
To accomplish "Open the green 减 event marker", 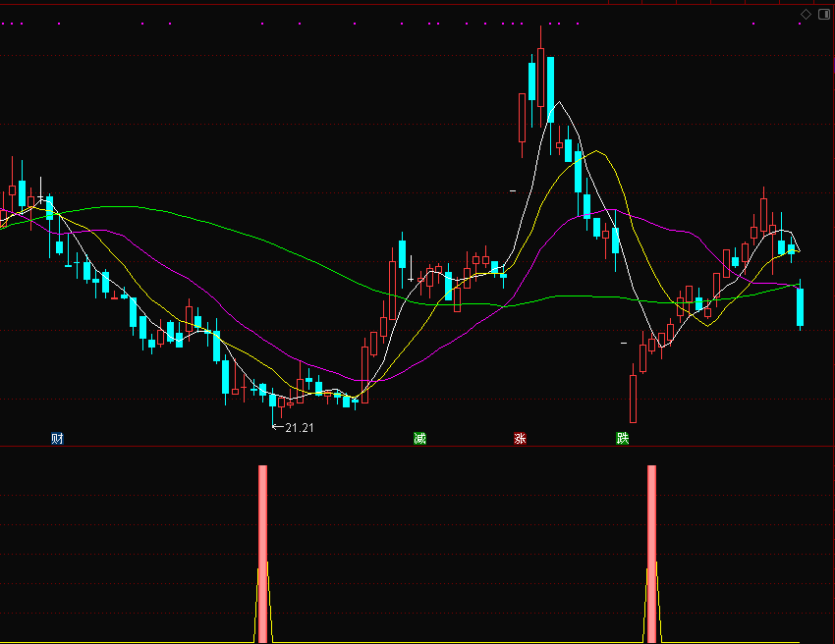I will pos(419,438).
